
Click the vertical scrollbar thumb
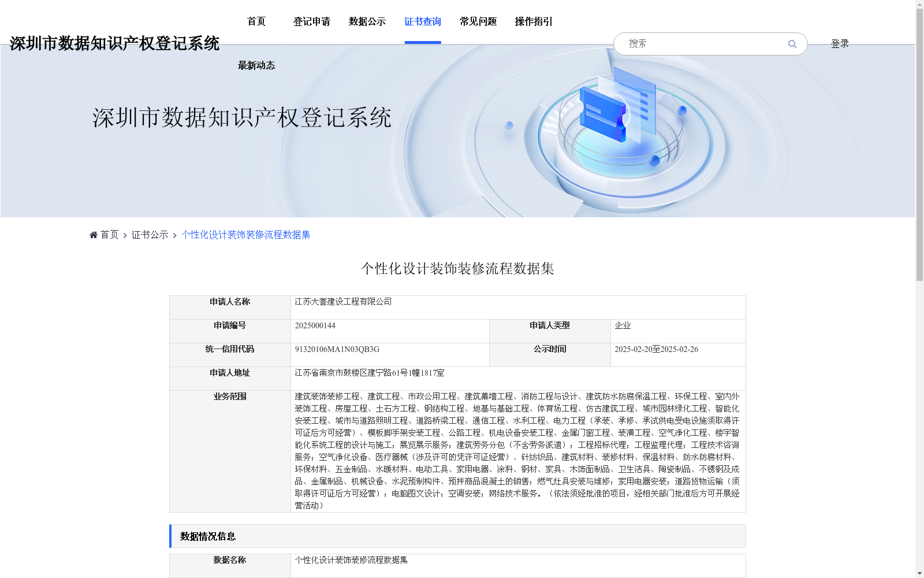919,144
